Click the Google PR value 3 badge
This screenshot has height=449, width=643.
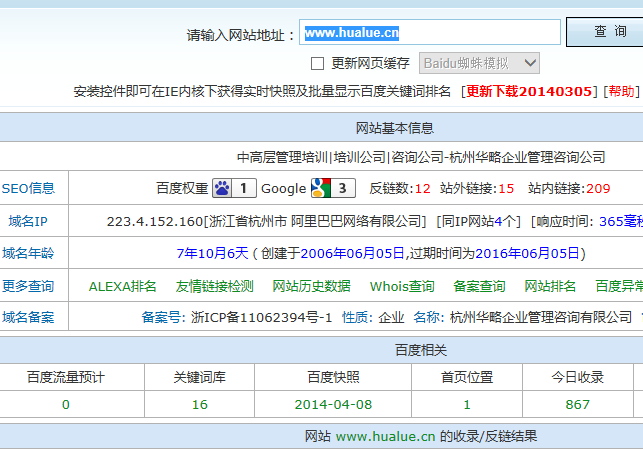click(x=343, y=188)
